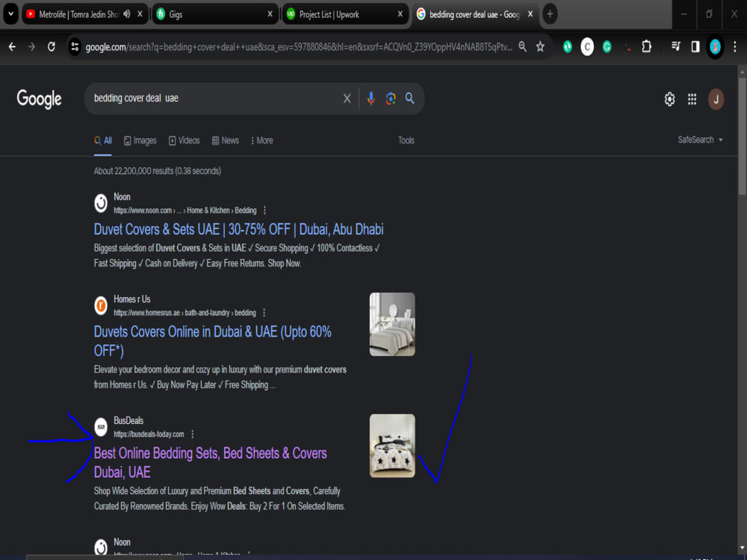Open more options for Noon result
Viewport: 747px width, 560px height.
click(265, 211)
